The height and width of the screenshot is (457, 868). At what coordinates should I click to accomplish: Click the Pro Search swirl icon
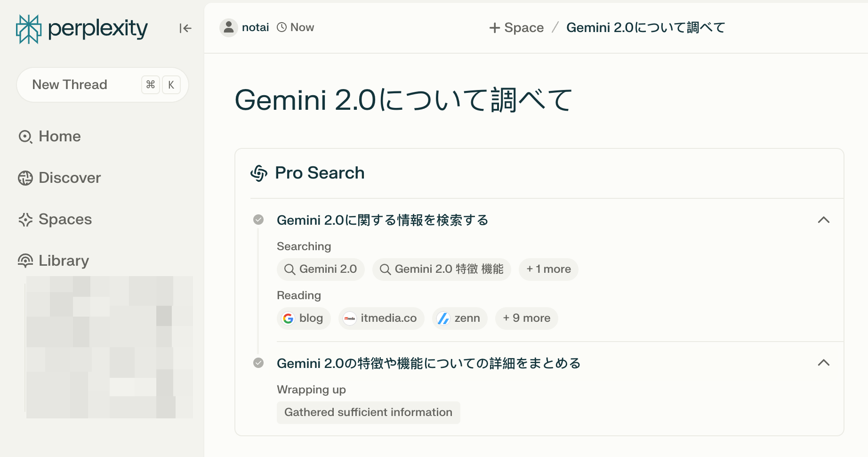pyautogui.click(x=259, y=173)
